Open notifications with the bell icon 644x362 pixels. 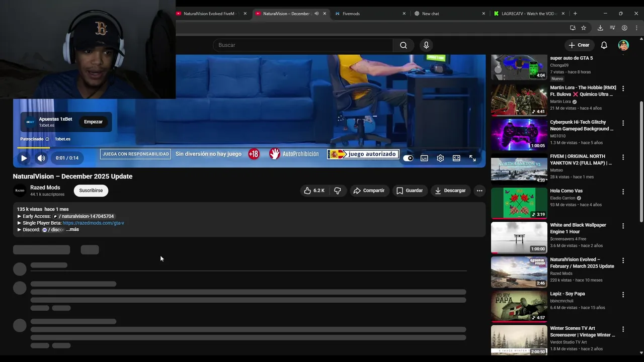(x=604, y=45)
